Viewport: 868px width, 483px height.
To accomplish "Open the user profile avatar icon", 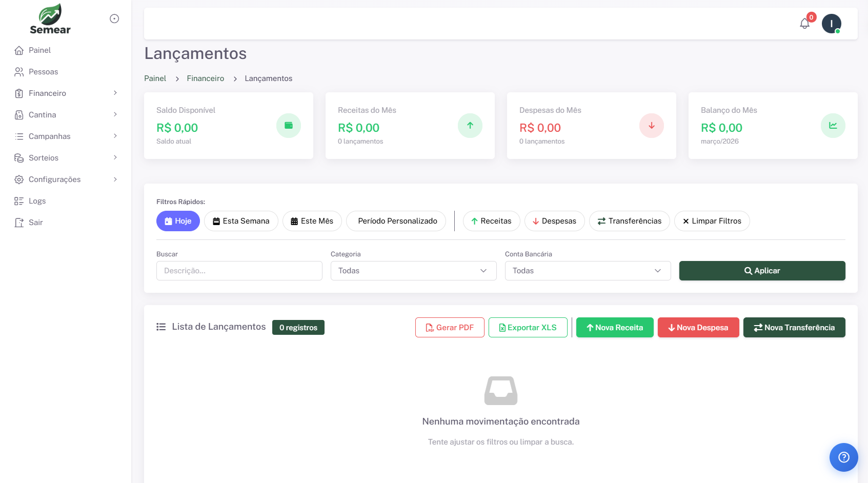I will point(831,24).
